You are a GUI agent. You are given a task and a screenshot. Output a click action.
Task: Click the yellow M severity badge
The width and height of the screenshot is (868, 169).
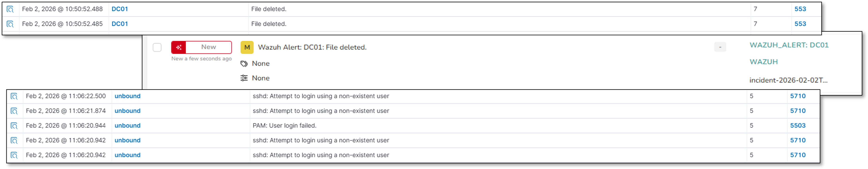point(247,47)
